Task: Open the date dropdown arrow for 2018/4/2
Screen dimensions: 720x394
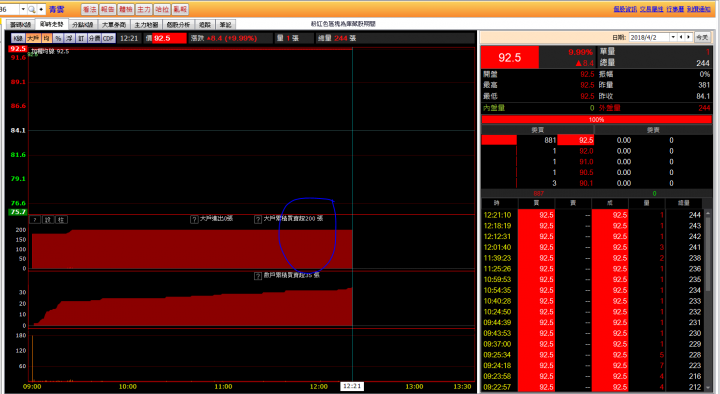Action: click(x=673, y=37)
